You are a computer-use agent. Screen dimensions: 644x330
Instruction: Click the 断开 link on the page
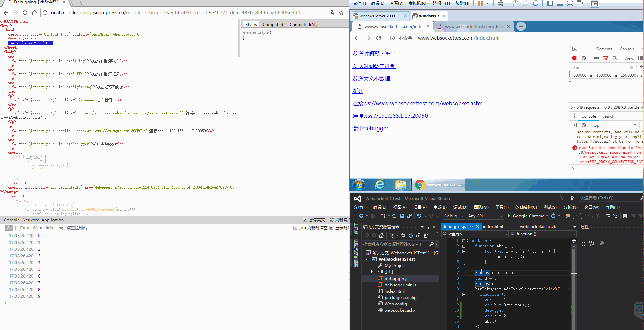(358, 91)
